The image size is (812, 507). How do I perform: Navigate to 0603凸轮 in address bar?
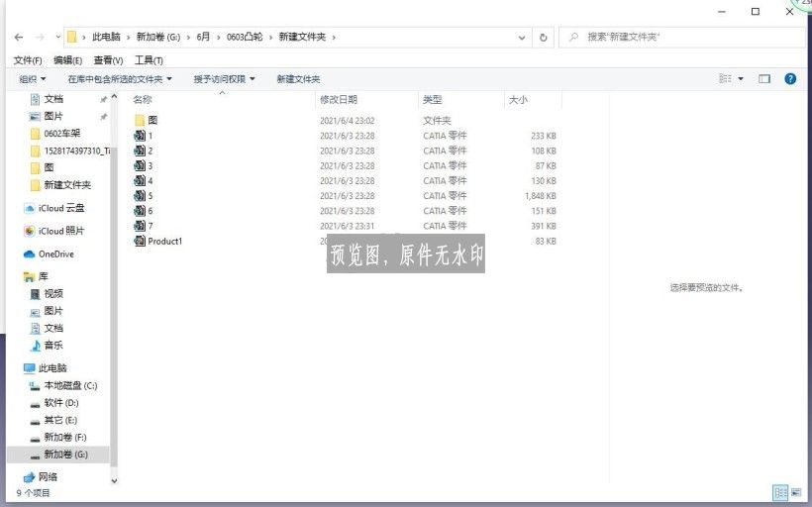pyautogui.click(x=245, y=38)
